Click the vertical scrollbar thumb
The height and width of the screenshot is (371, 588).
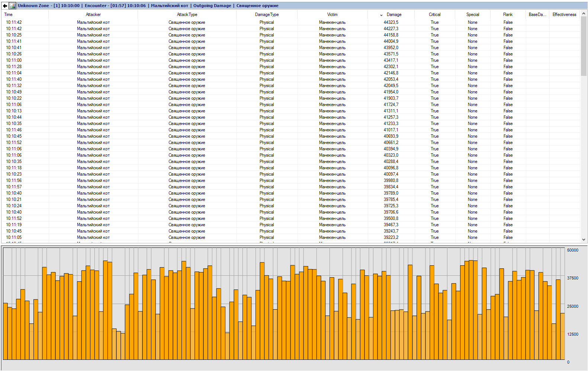[584, 46]
